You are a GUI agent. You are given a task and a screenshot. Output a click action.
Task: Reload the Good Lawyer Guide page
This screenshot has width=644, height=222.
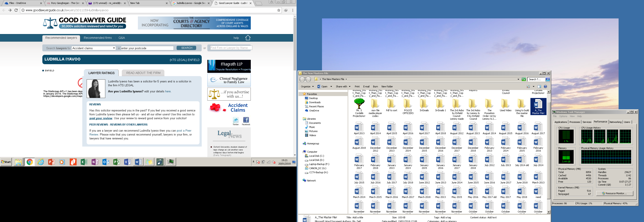pyautogui.click(x=16, y=10)
